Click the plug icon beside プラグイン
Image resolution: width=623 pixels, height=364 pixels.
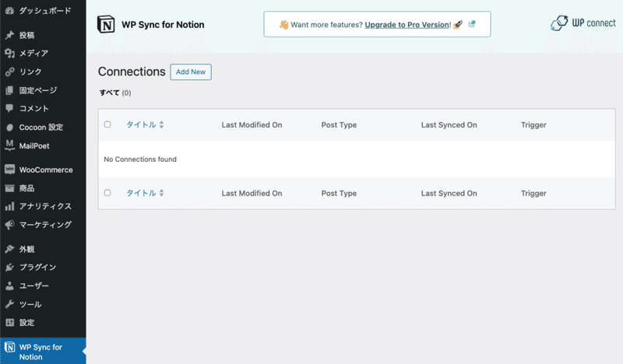(x=9, y=267)
